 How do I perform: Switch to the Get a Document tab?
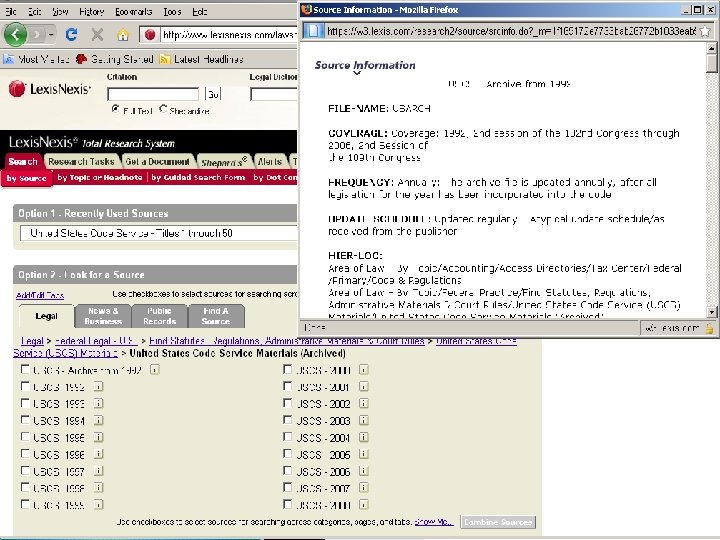[158, 162]
